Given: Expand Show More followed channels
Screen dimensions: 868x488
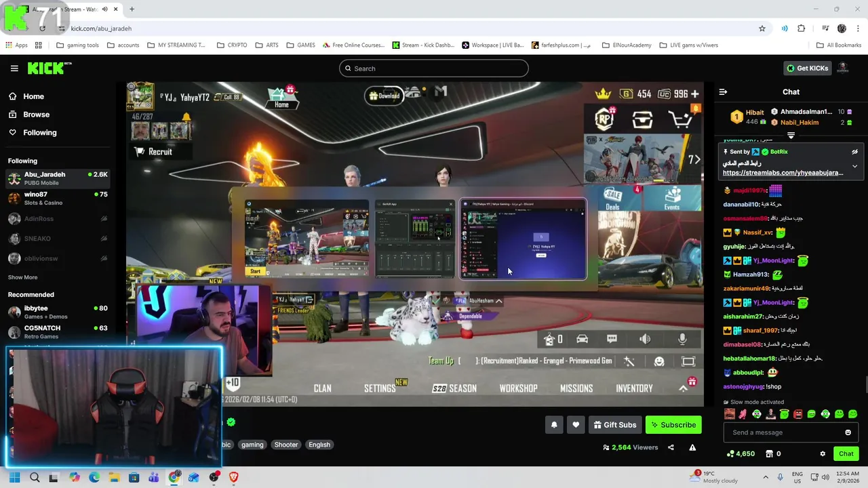Looking at the screenshot, I should [22, 277].
